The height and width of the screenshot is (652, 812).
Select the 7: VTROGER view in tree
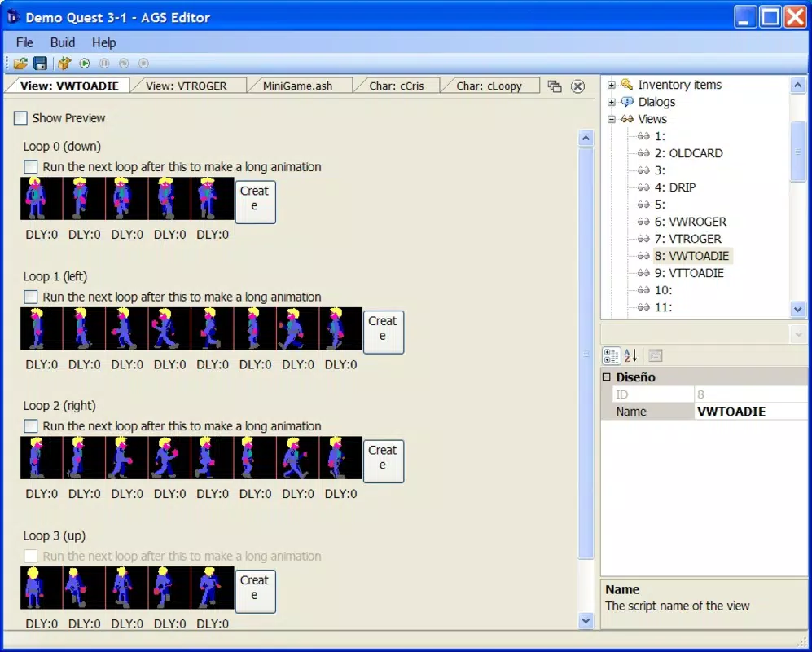click(687, 239)
